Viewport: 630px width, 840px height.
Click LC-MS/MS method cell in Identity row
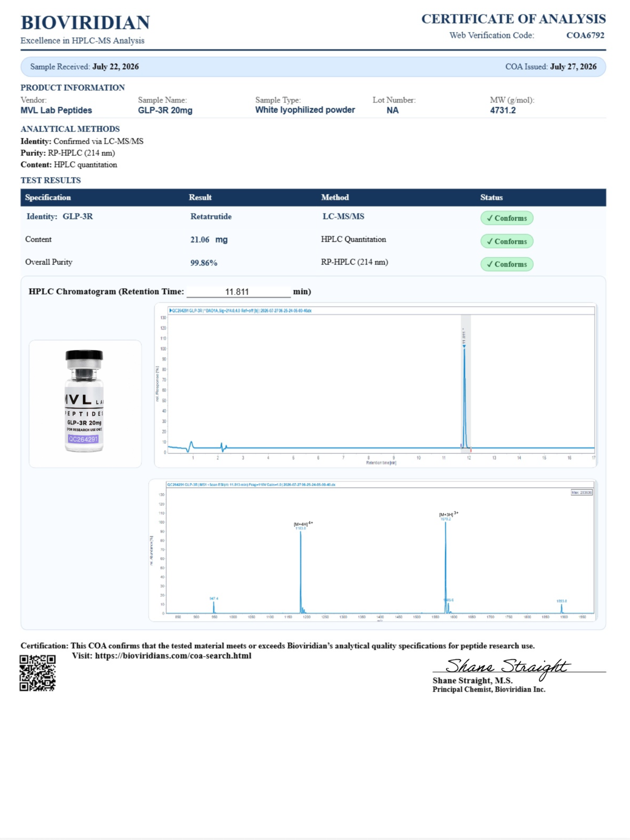point(343,216)
